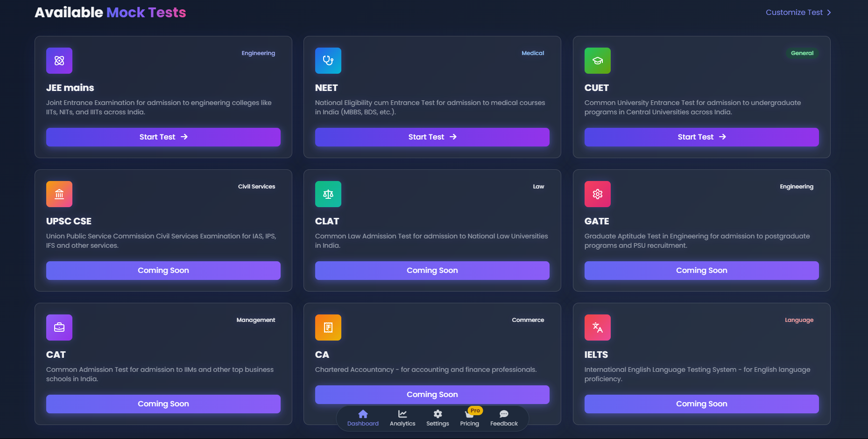Image resolution: width=868 pixels, height=439 pixels.
Task: Click the CLAT card title
Action: [327, 221]
